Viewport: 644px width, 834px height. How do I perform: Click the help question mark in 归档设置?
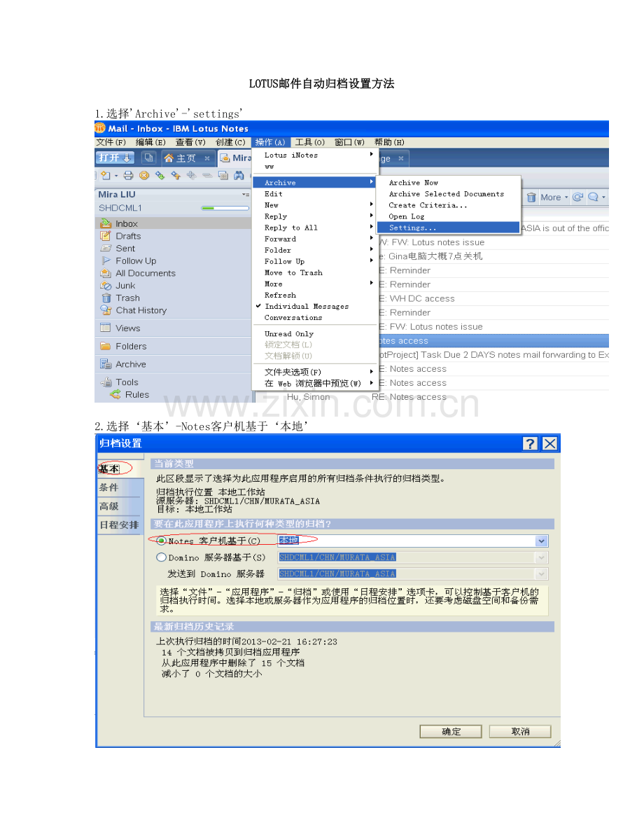tap(530, 443)
